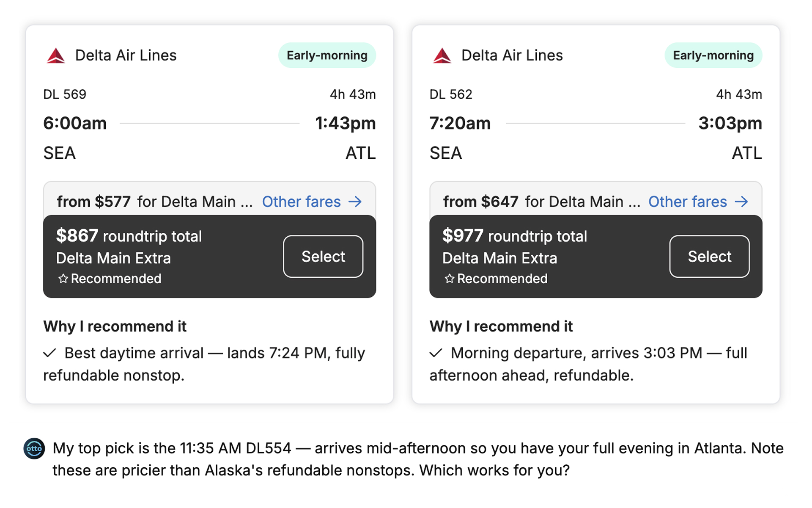812x508 pixels.
Task: Click the star icon beside Recommended for $977 fare
Action: pyautogui.click(x=449, y=279)
